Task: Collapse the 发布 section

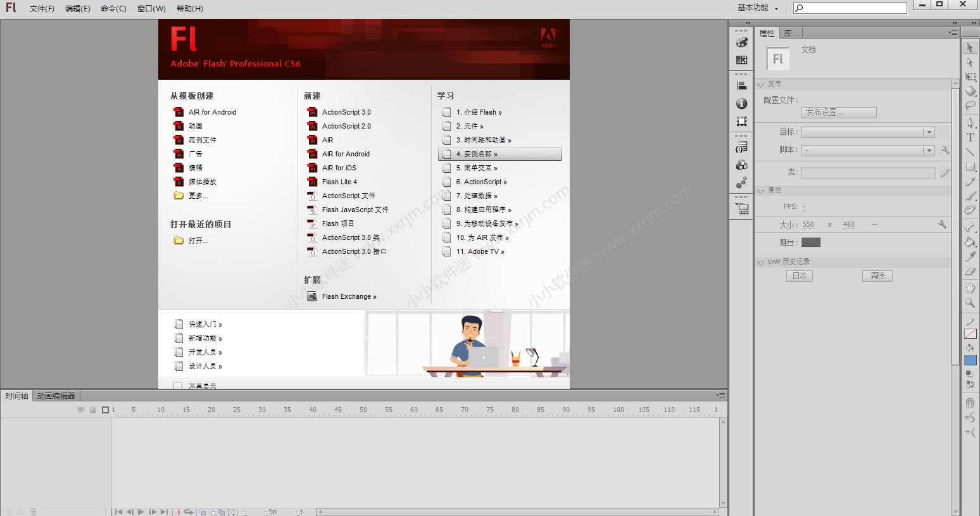Action: click(761, 84)
